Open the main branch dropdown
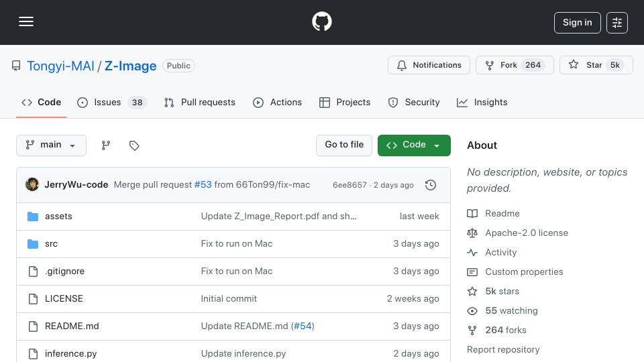 click(x=52, y=145)
